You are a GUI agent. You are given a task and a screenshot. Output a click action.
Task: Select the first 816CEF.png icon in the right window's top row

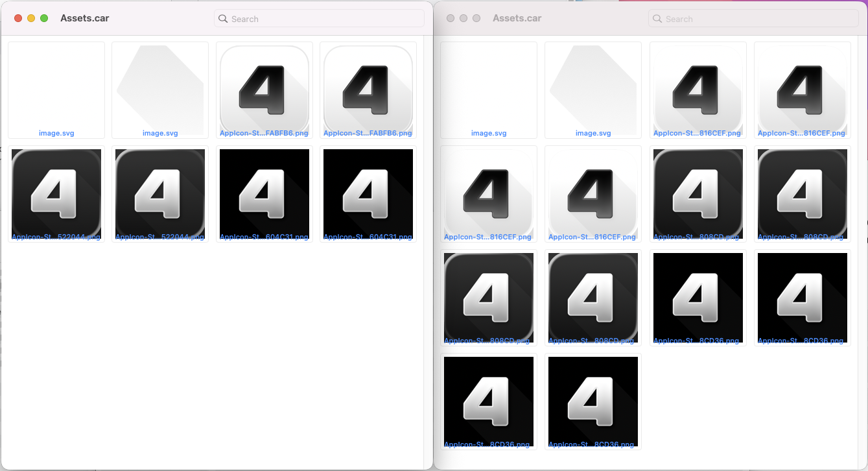(x=698, y=90)
